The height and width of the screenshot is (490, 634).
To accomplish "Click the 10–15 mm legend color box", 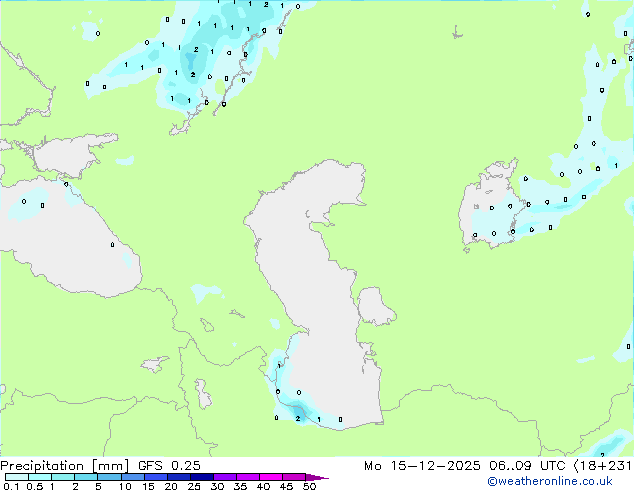I will click(x=132, y=477).
